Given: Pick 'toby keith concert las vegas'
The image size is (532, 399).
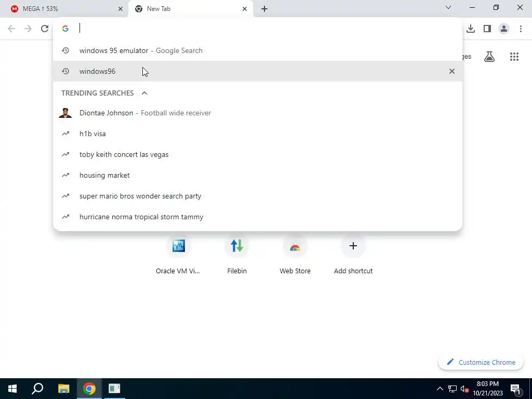Looking at the screenshot, I should (x=258, y=154).
